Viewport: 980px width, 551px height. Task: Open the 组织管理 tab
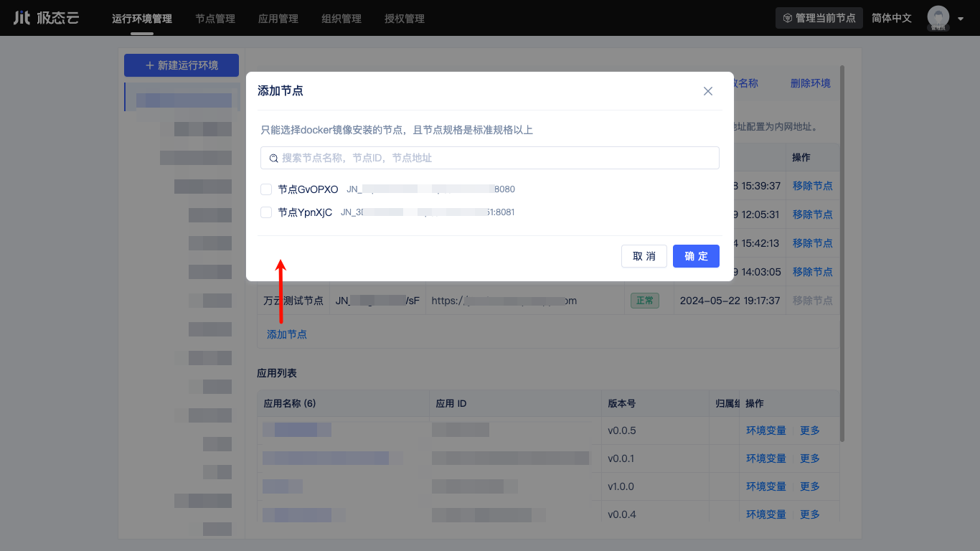click(341, 19)
